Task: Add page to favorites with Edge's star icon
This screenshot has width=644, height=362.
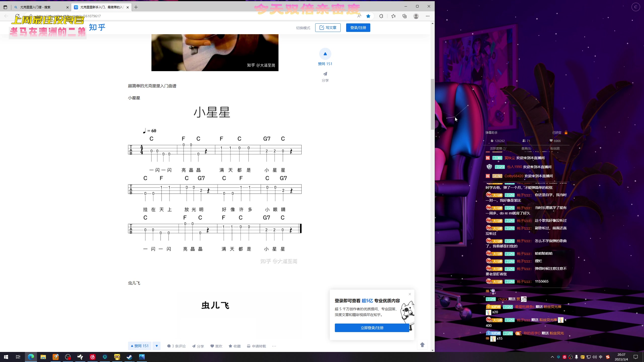Action: [368, 16]
